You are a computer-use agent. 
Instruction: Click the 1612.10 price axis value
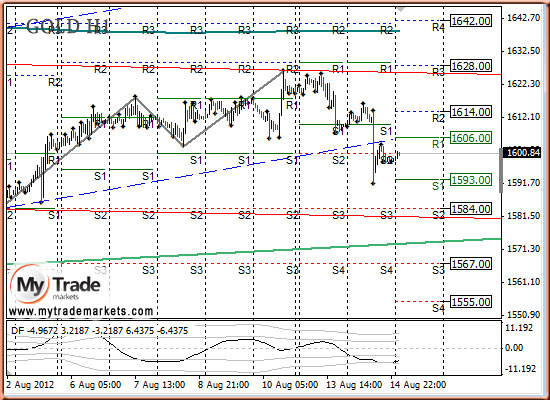pyautogui.click(x=523, y=116)
